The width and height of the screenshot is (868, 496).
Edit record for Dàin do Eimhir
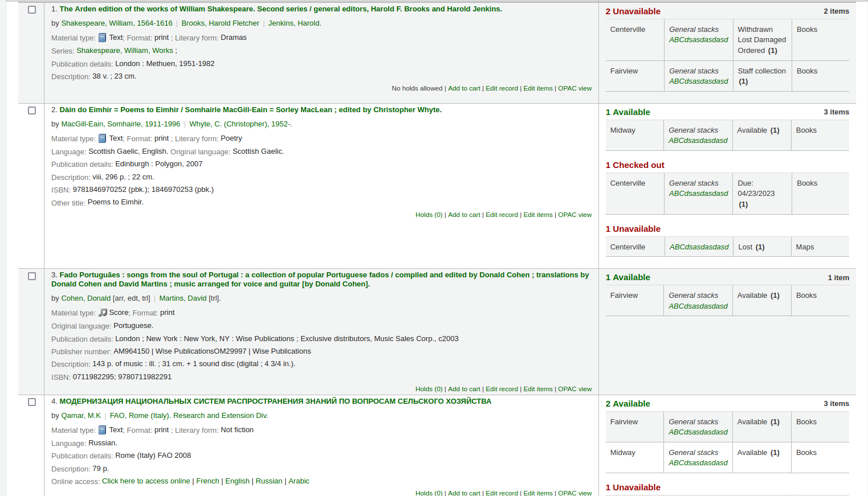502,215
